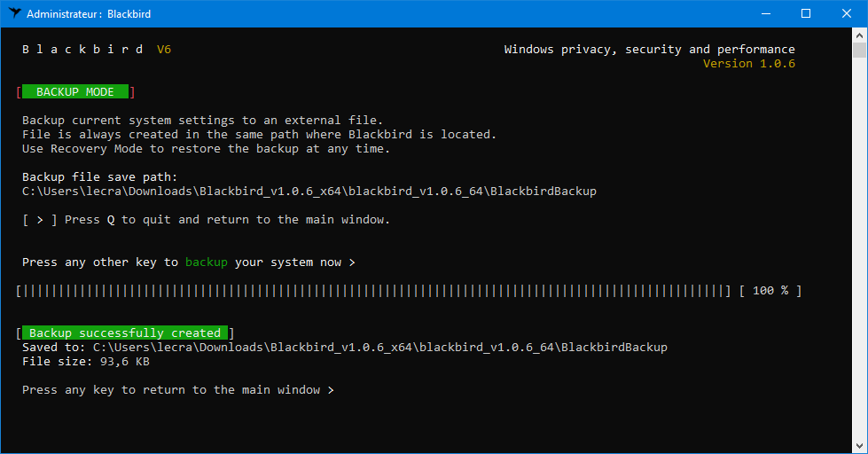Click the 'Saved to' path line
The image size is (868, 454).
tap(345, 347)
